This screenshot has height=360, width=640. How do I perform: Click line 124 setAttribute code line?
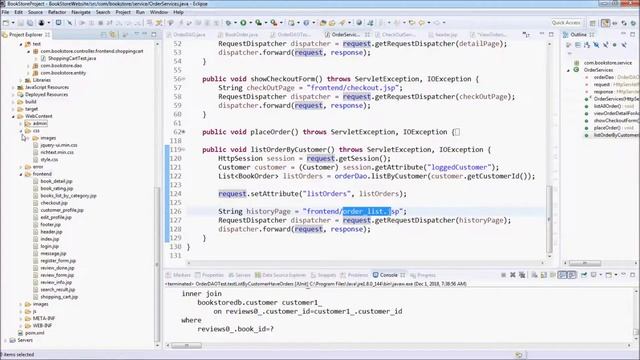312,194
